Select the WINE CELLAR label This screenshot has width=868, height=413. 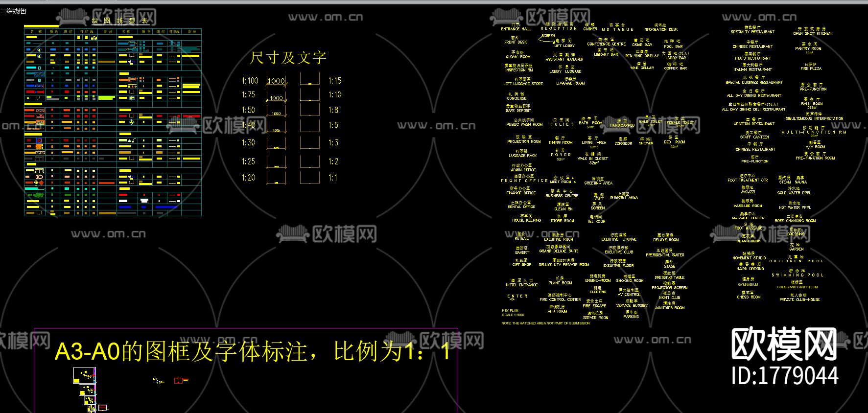(x=642, y=68)
